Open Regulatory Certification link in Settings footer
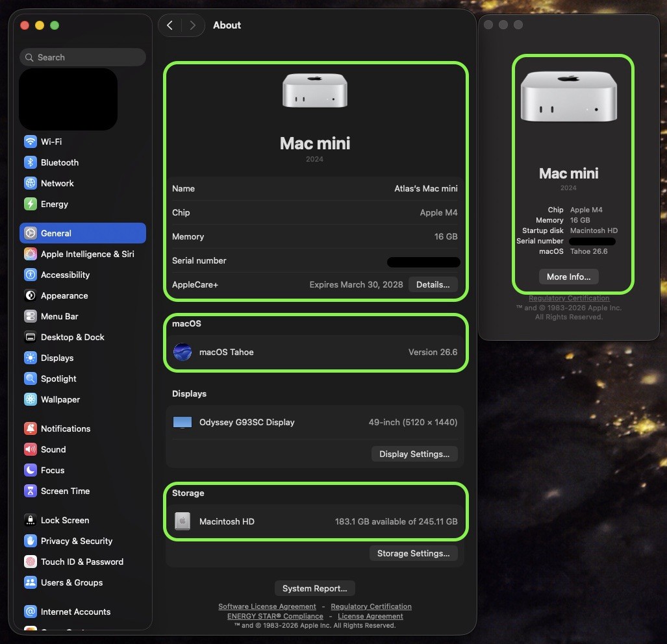This screenshot has width=667, height=644. pos(371,606)
